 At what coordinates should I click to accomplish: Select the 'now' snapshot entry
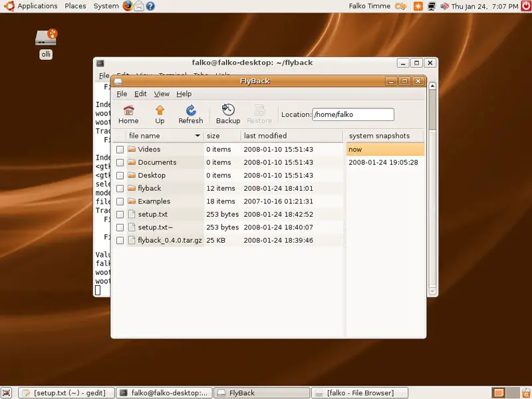pos(385,149)
